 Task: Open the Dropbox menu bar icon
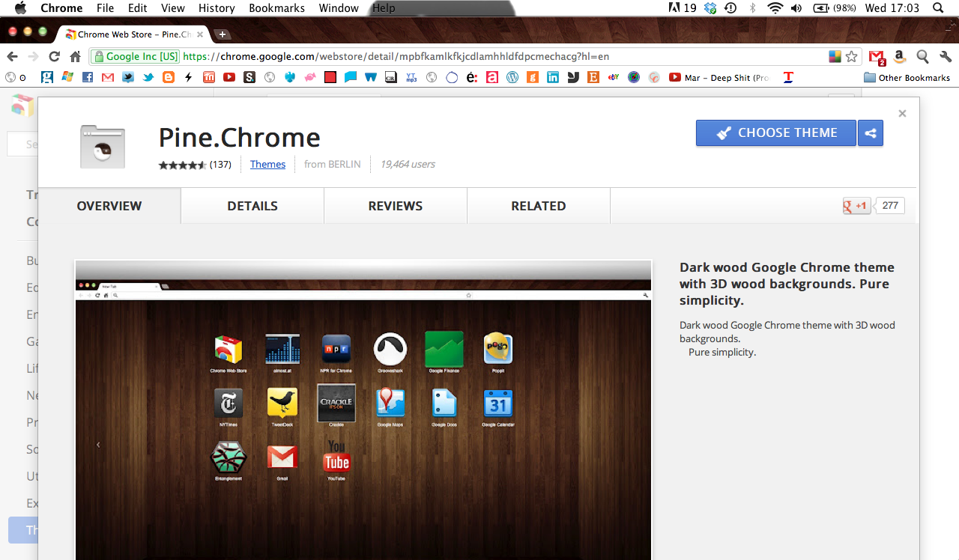[710, 8]
